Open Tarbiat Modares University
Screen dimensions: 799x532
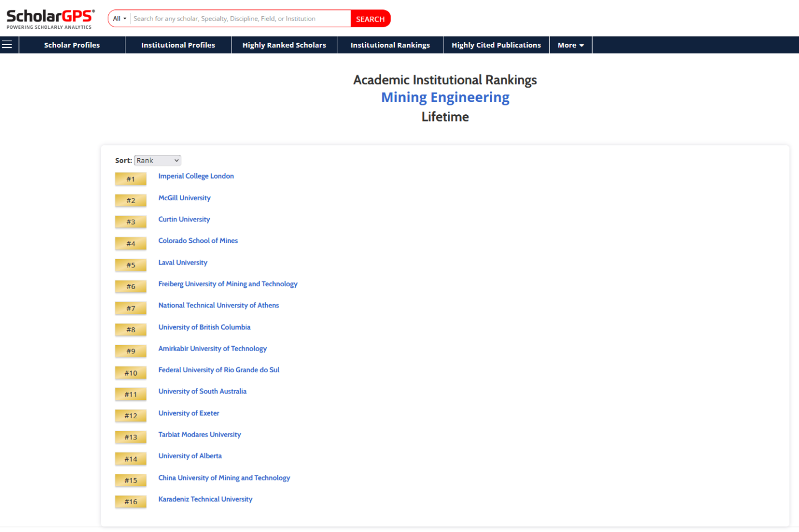pyautogui.click(x=200, y=435)
